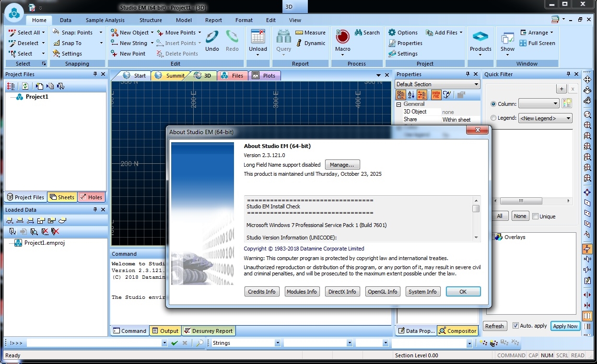The image size is (597, 364).
Task: Click the DirectX Info button
Action: coord(342,292)
